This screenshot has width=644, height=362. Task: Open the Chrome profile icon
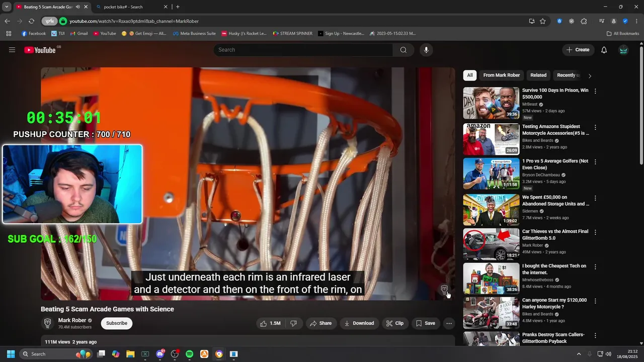click(613, 21)
